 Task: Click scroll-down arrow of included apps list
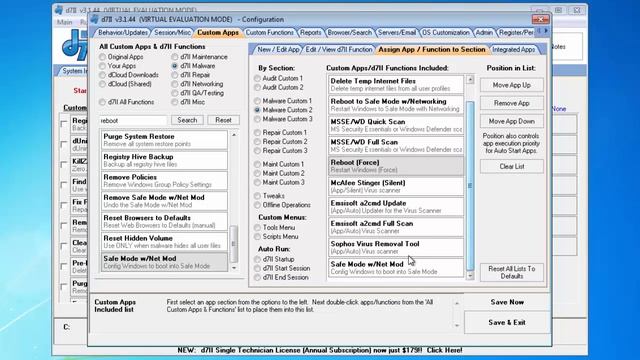tap(470, 276)
